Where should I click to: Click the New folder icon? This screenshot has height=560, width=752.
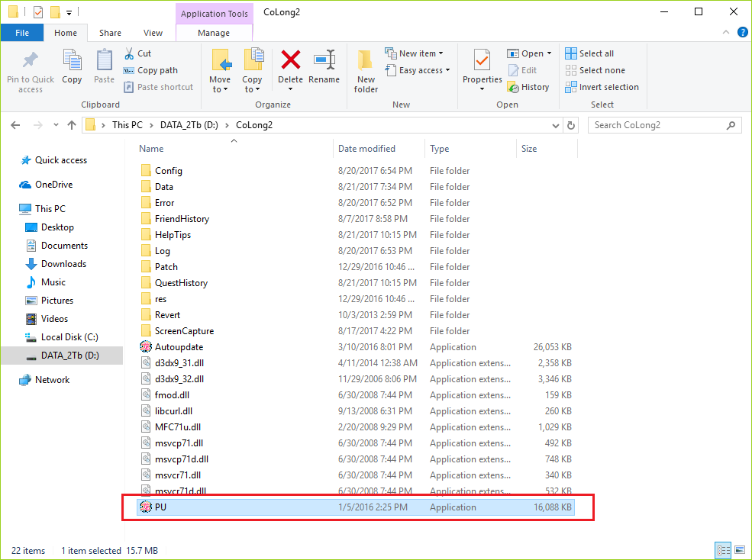tap(366, 60)
